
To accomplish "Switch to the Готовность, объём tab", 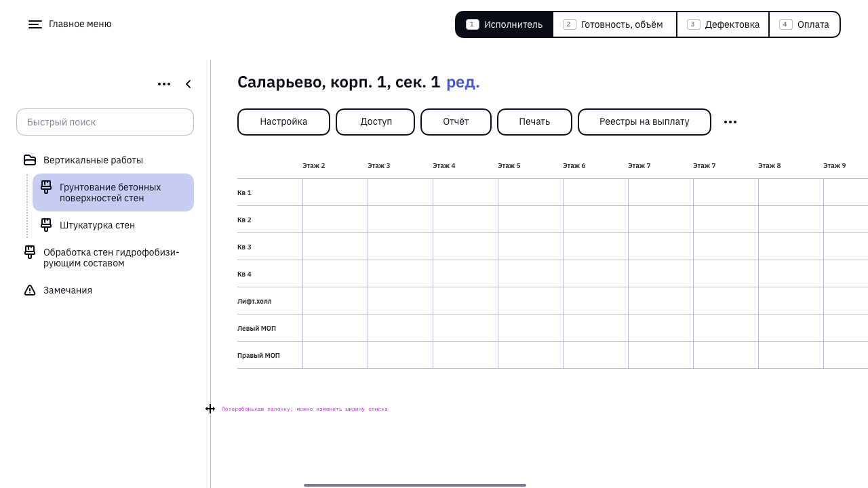I will (x=614, y=24).
